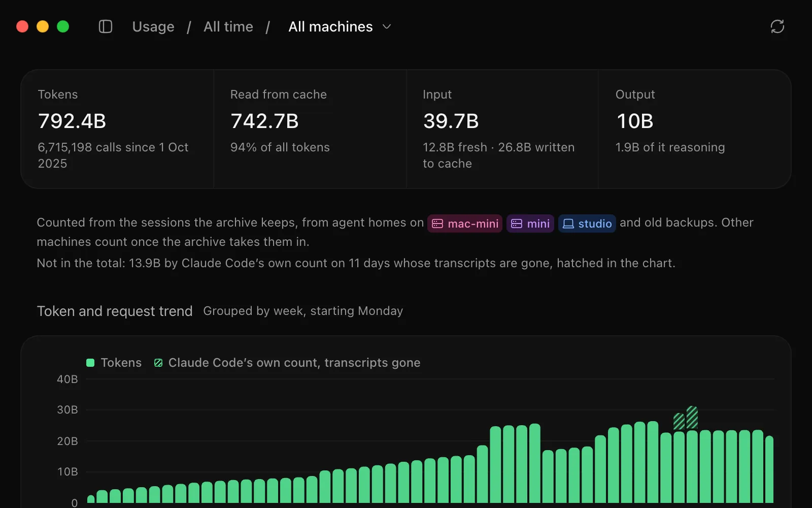Screen dimensions: 812x508
Task: Click the 40B label on the chart axis
Action: click(x=67, y=379)
